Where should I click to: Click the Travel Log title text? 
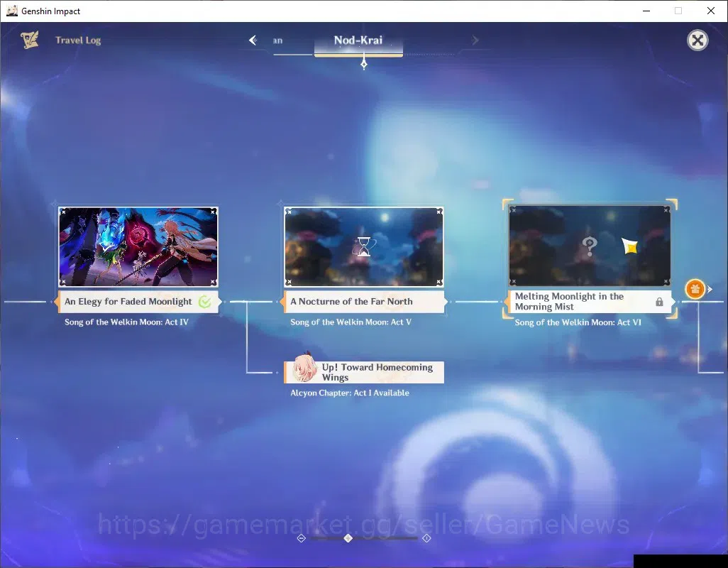(x=78, y=40)
